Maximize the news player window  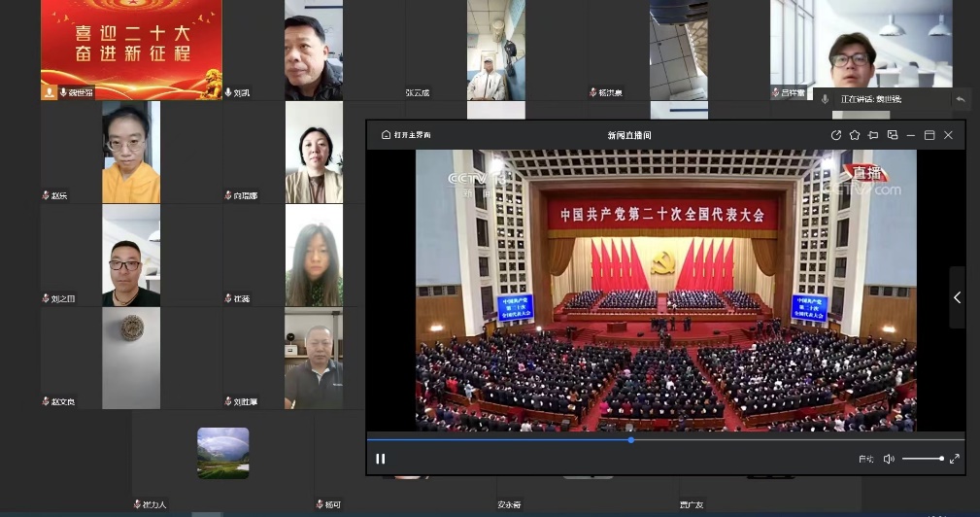point(929,135)
